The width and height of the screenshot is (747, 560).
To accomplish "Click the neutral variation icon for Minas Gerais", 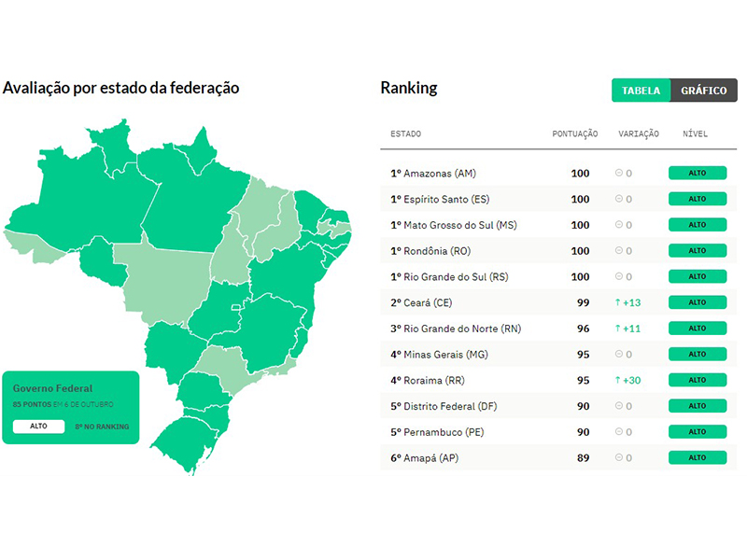I will [x=618, y=355].
